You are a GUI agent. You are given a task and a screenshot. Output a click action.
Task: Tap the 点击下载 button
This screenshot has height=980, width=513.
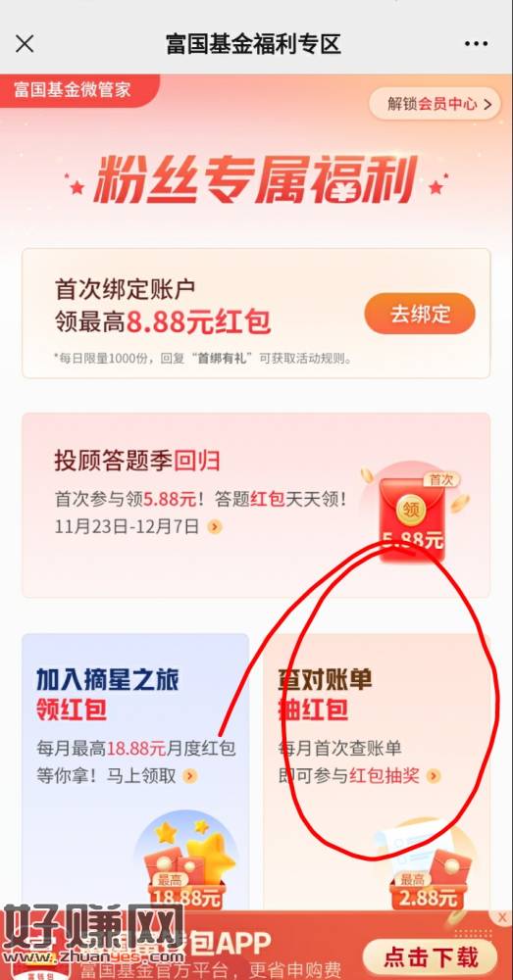click(x=431, y=956)
